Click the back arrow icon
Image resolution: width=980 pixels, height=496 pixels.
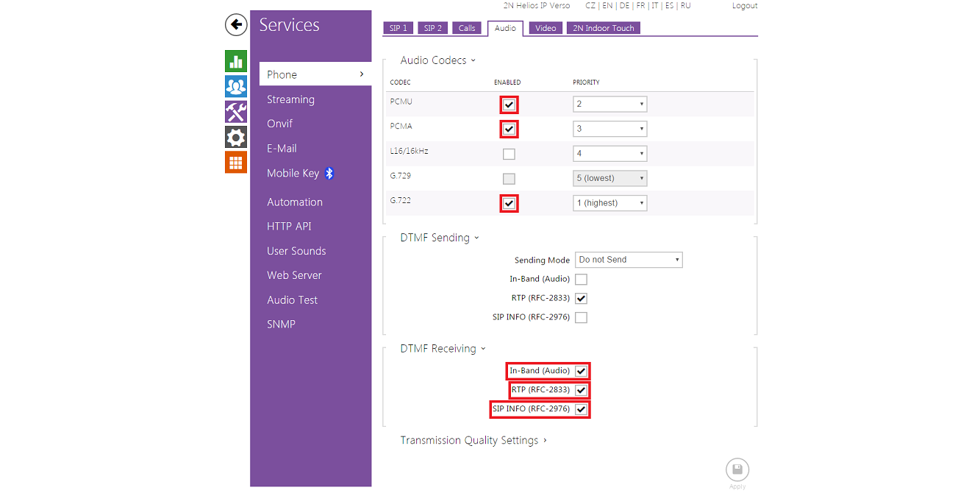coord(236,25)
